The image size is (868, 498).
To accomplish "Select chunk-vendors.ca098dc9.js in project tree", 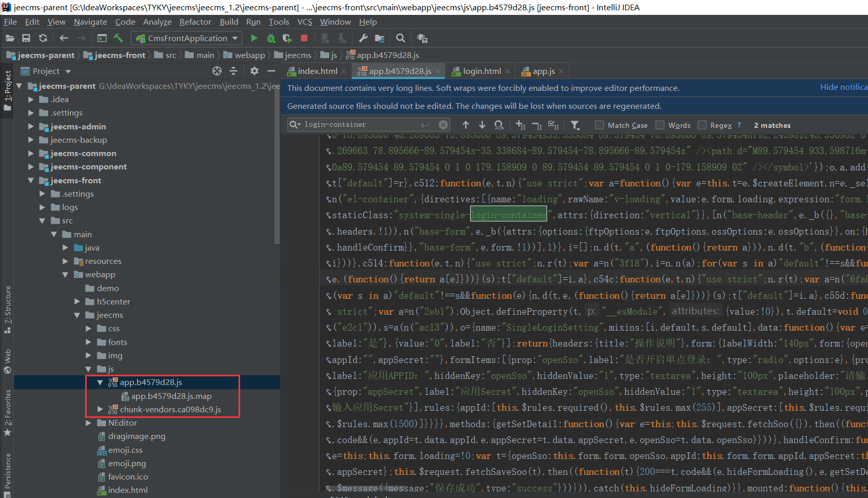I will click(170, 409).
